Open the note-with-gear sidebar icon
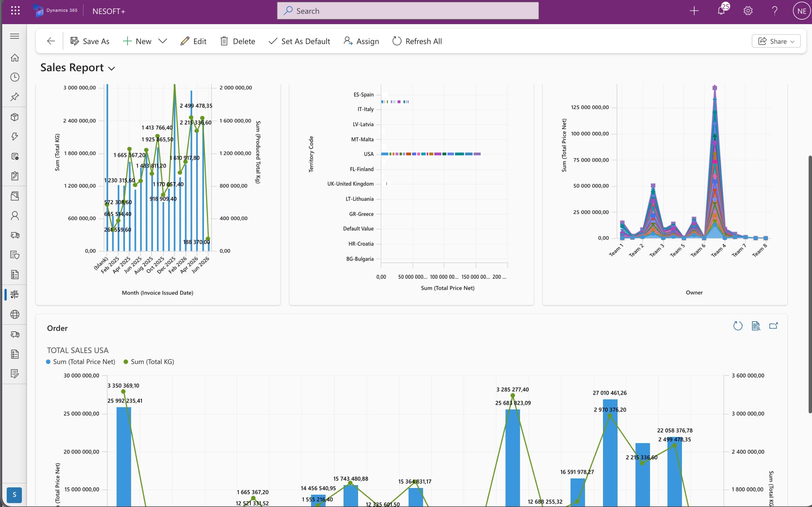Screen dimensions: 812x507 [x=14, y=156]
